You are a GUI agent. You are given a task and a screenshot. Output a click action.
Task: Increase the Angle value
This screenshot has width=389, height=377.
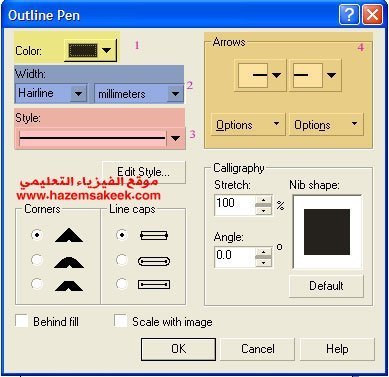(264, 252)
